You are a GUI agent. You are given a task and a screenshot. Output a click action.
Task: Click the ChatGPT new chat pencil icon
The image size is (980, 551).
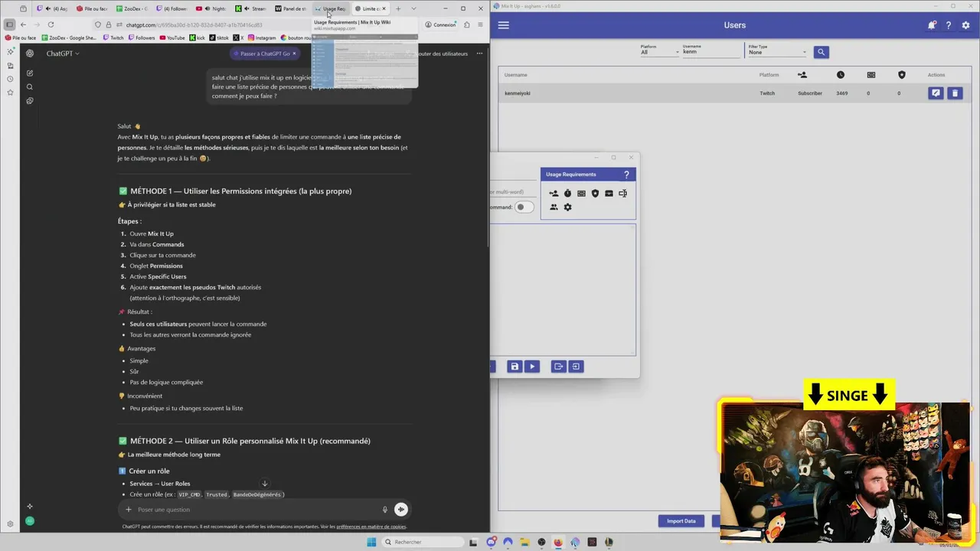(30, 73)
